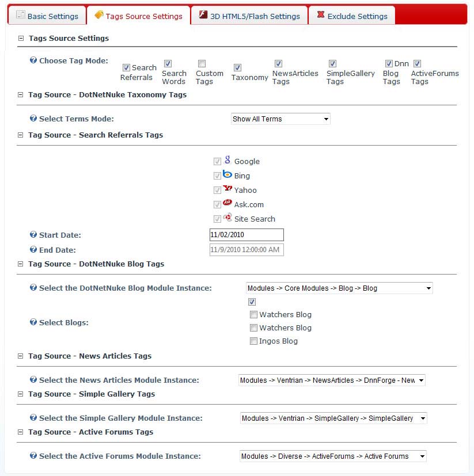Toggle the Taxonomy tag mode checkbox

tap(237, 67)
